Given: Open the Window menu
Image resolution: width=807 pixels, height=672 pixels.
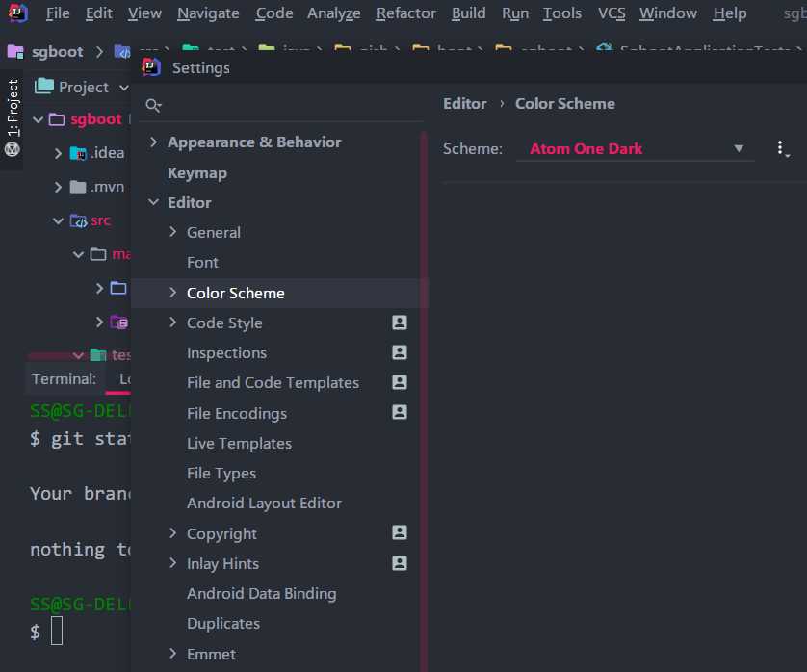Looking at the screenshot, I should click(x=668, y=13).
